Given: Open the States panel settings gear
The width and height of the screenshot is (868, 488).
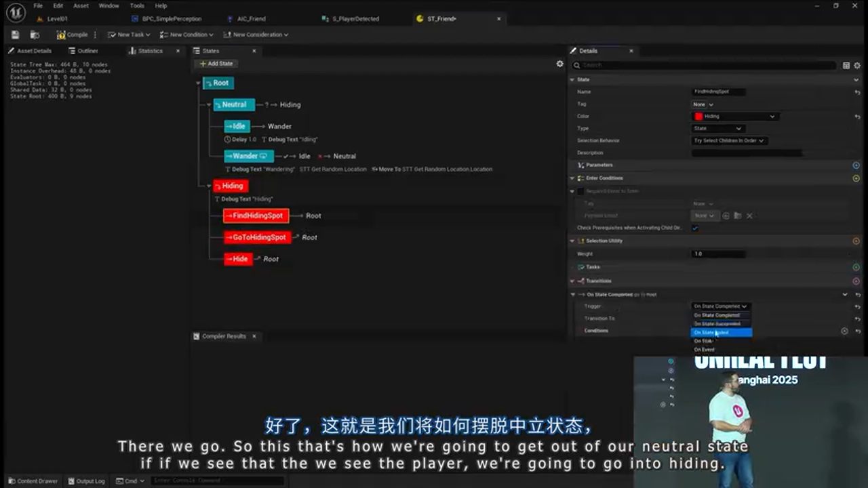Looking at the screenshot, I should tap(559, 63).
